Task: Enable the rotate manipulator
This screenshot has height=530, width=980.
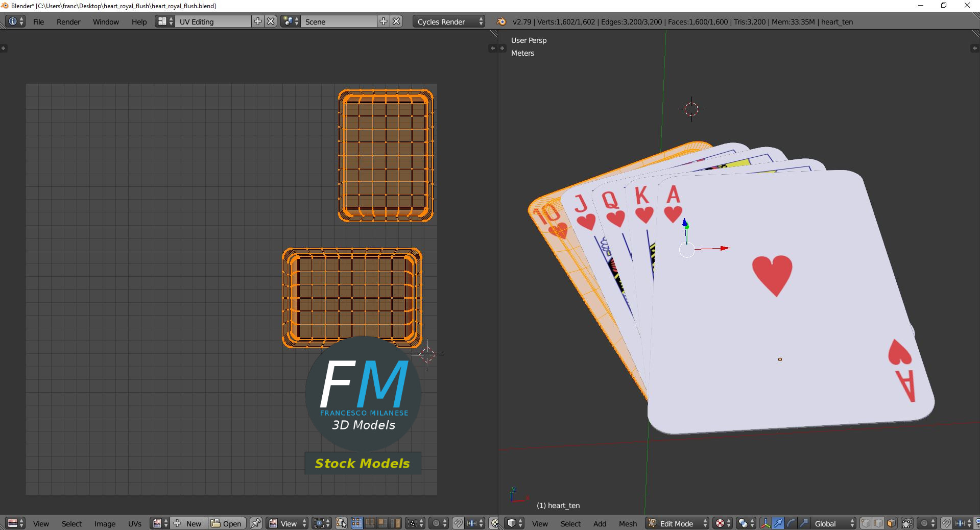Action: pos(791,523)
